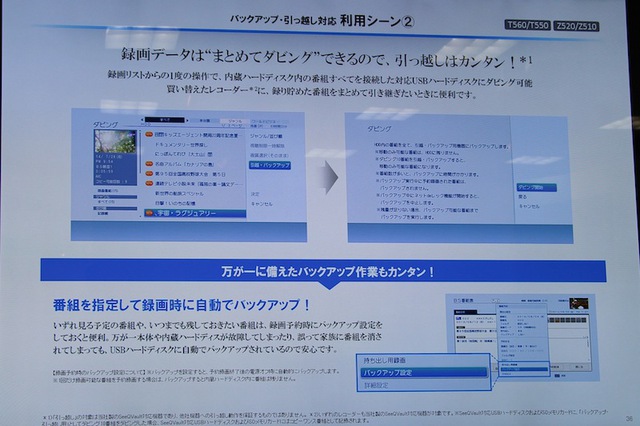Click ダビング title in left list screen
Viewport: 640px width, 426px height.
(x=105, y=124)
